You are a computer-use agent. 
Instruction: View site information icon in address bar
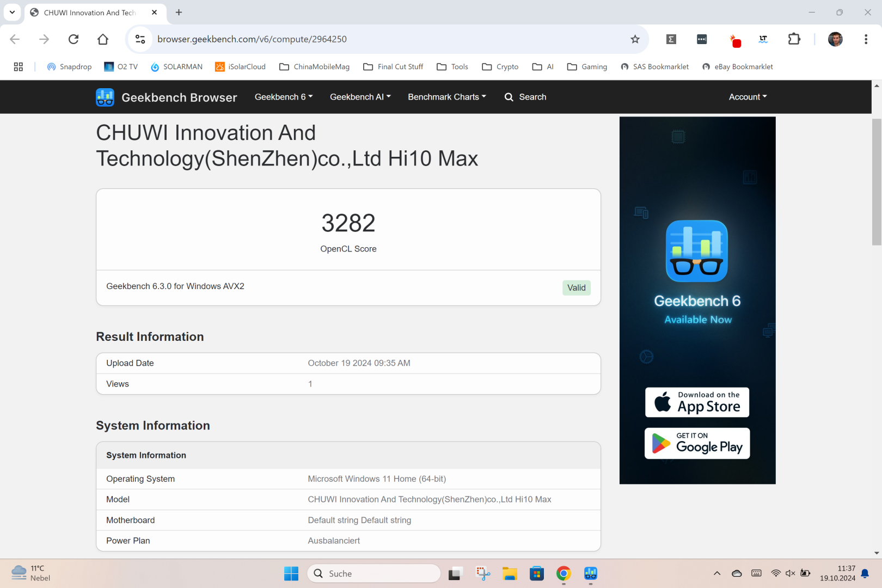140,39
